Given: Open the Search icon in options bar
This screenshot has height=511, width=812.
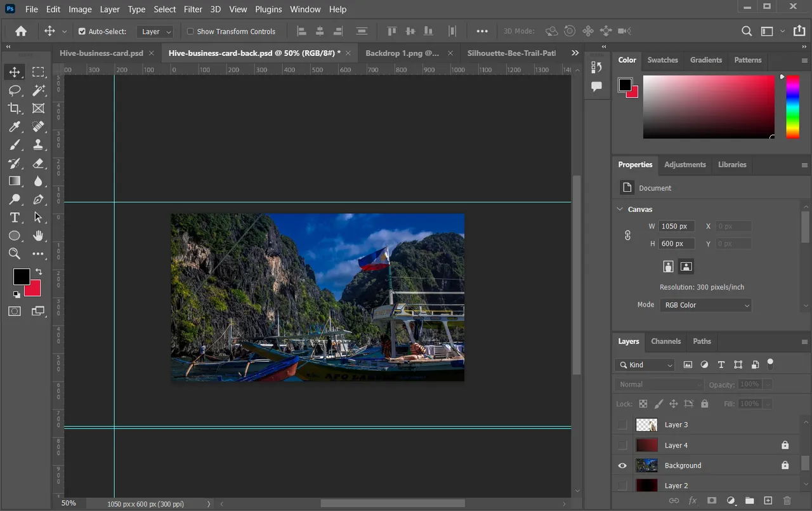Looking at the screenshot, I should 747,31.
